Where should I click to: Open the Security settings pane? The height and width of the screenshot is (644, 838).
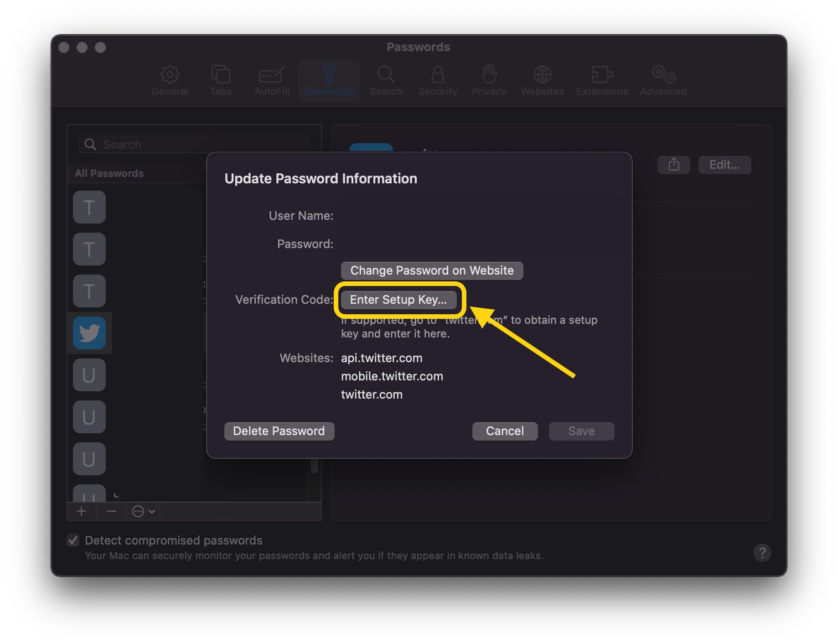pyautogui.click(x=437, y=81)
